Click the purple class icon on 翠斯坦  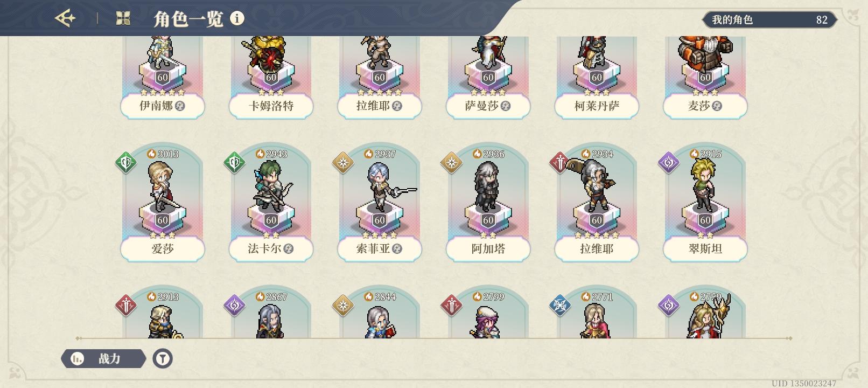(x=669, y=162)
